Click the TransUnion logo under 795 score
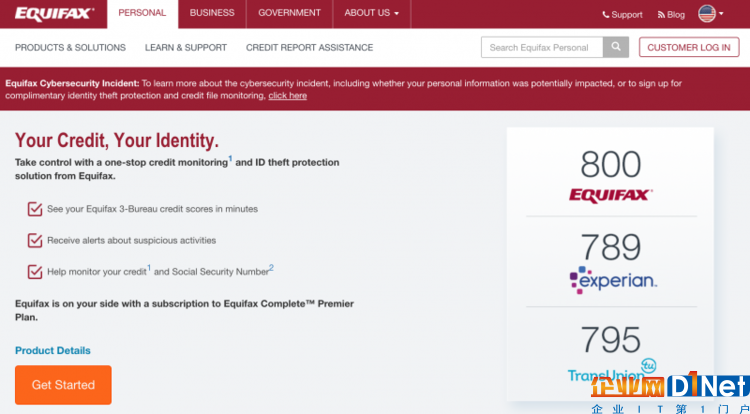This screenshot has width=750, height=414. pyautogui.click(x=612, y=370)
